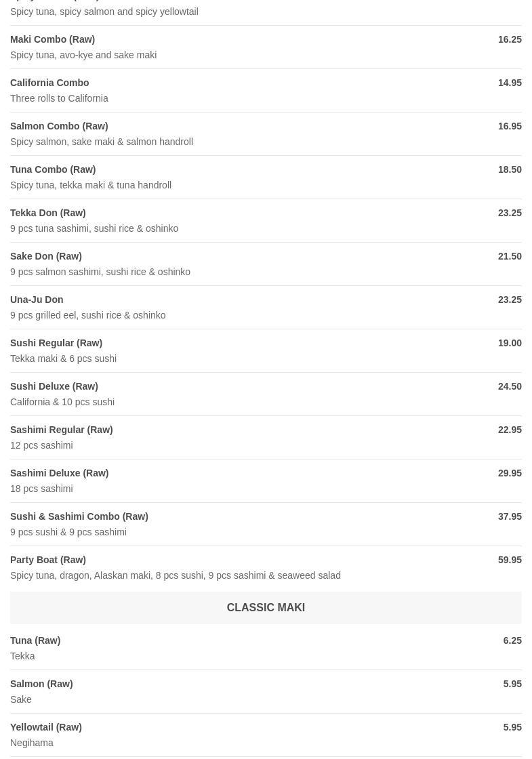Click the 59.95 Party Boat price
The width and height of the screenshot is (532, 759).
click(510, 560)
